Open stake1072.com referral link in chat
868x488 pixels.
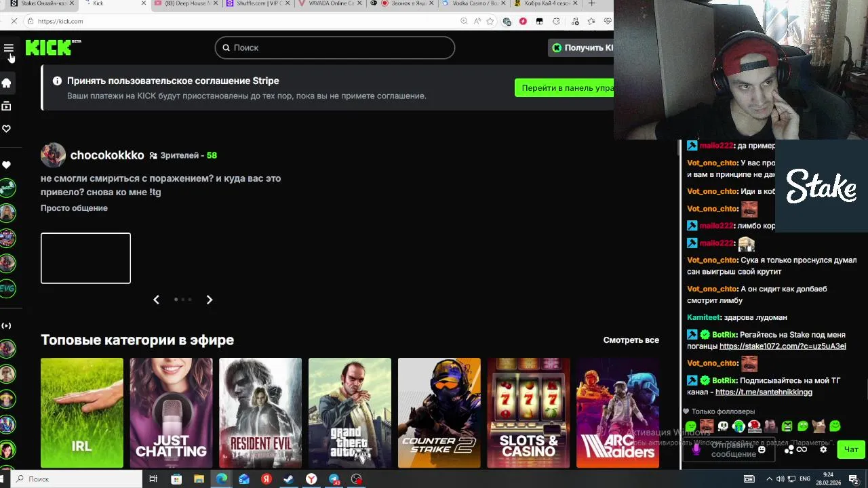(783, 346)
